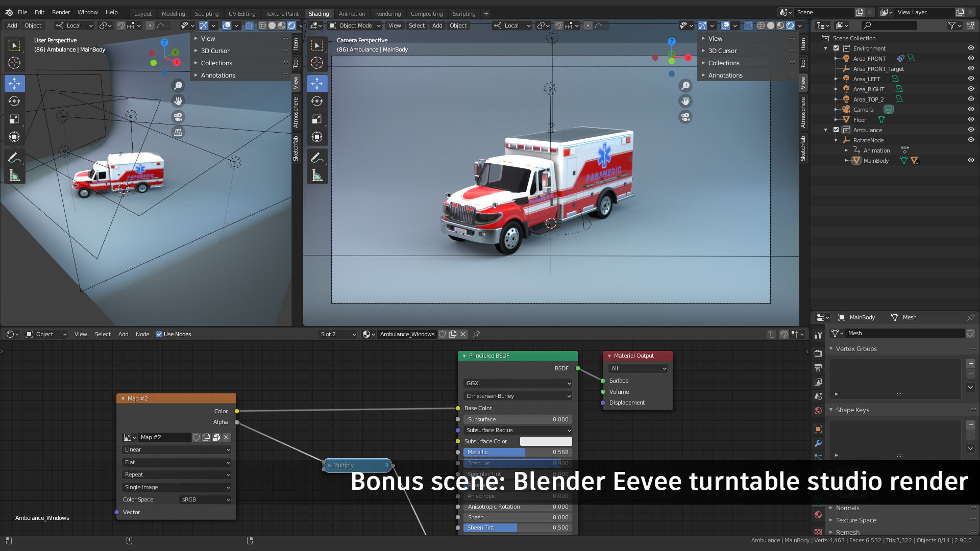Click the pin icon in properties header
980x551 pixels.
[x=970, y=317]
